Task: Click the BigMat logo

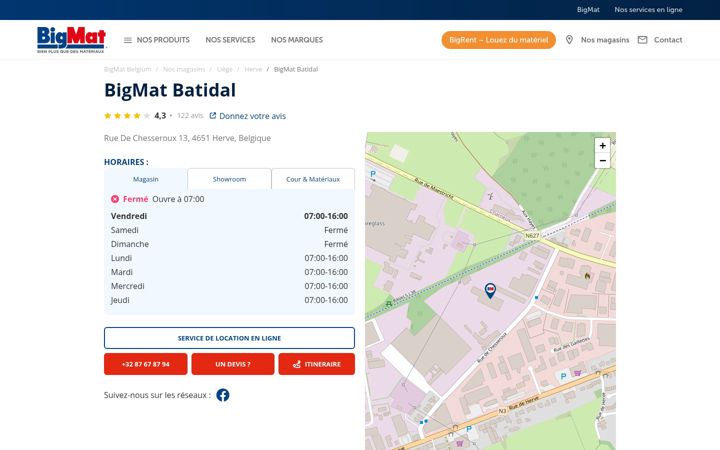Action: pos(71,39)
